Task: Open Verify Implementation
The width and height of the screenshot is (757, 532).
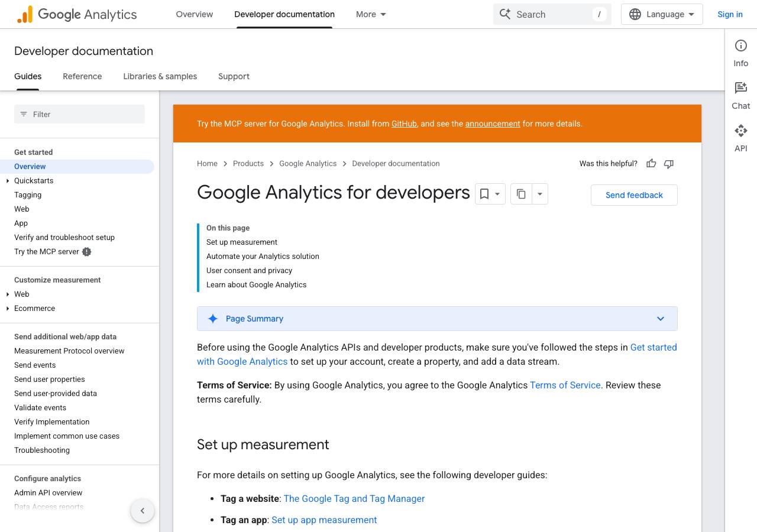Action: coord(52,422)
